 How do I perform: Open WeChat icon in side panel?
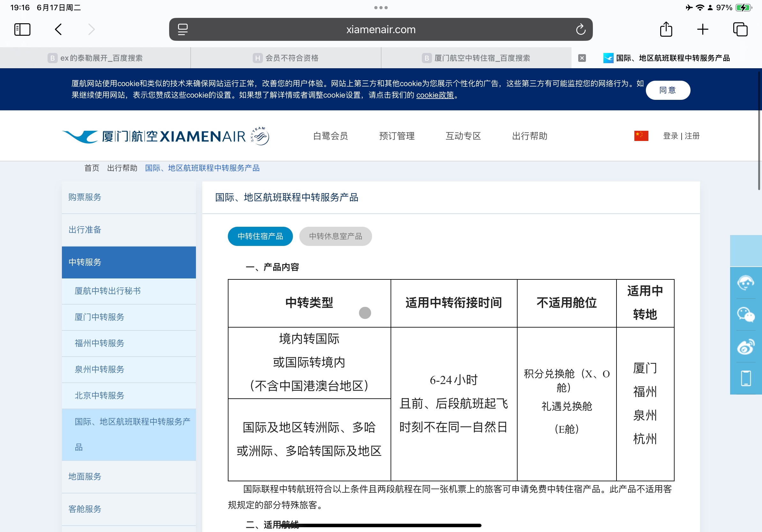745,314
